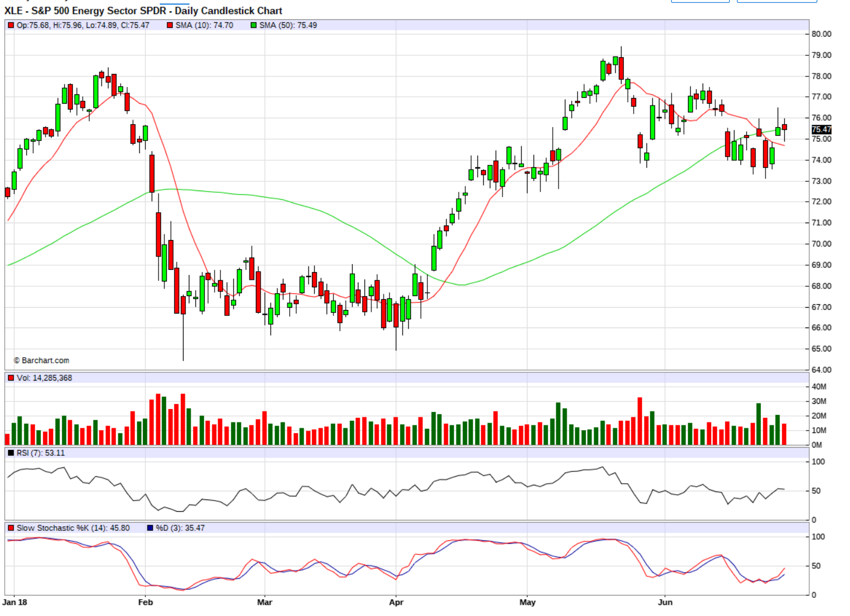Click the 100 label on the RSI axis
The image size is (850, 616).
tap(819, 462)
